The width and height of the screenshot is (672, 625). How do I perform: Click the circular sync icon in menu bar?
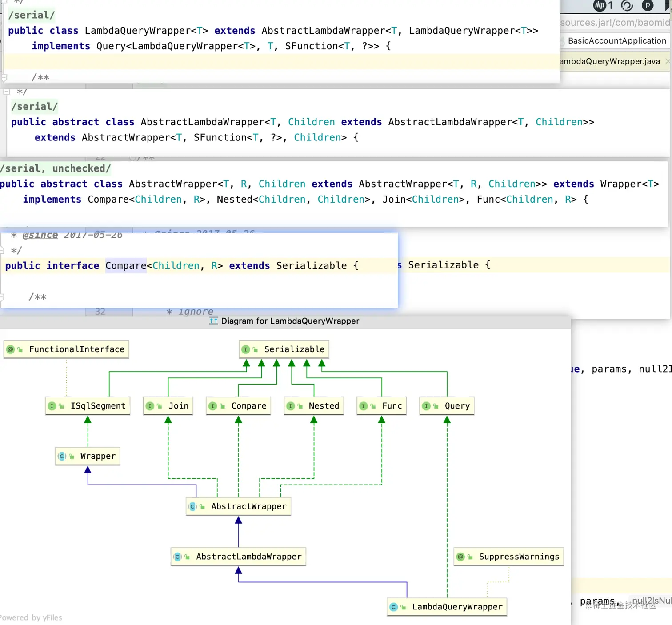click(x=627, y=5)
